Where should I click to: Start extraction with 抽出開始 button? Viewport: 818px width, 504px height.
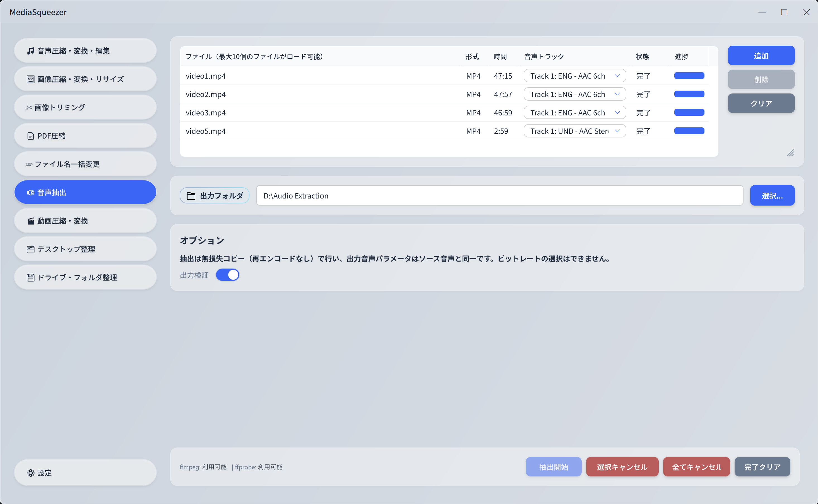point(554,467)
